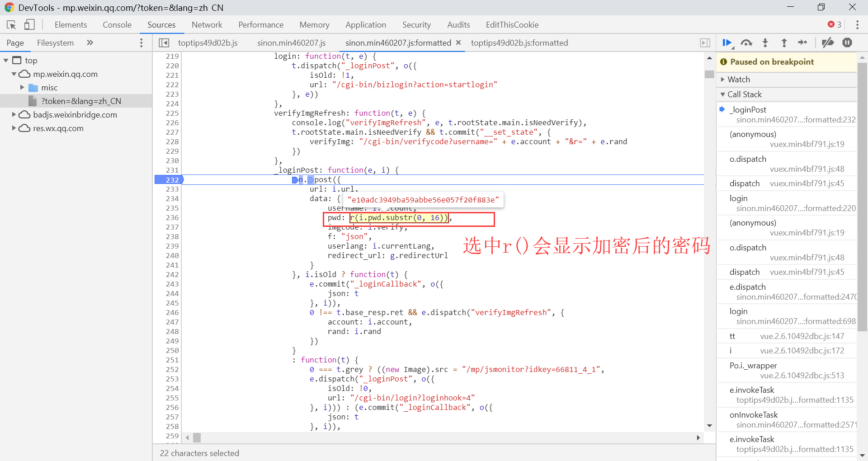The width and height of the screenshot is (868, 461).
Task: Switch to the Performance panel
Action: click(261, 25)
